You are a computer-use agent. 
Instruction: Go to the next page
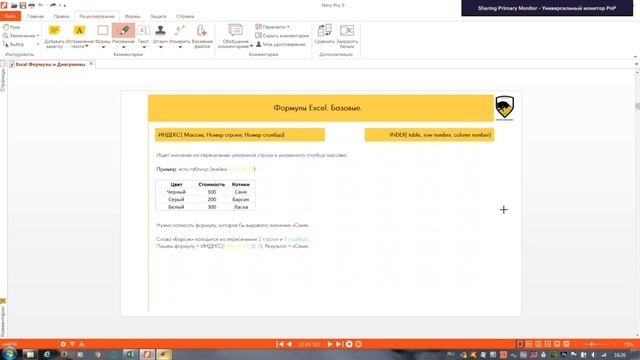pos(330,344)
